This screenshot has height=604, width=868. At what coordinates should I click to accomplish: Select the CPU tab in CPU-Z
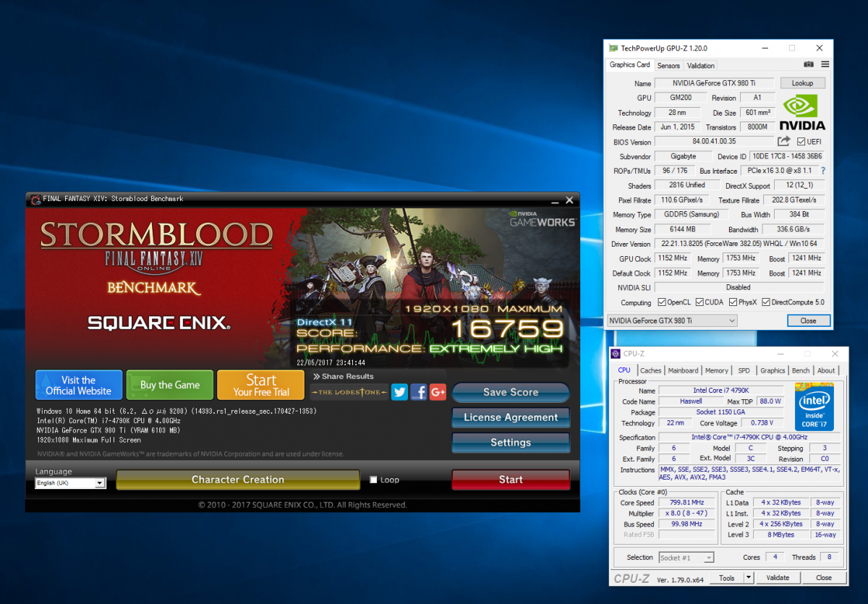(x=624, y=370)
